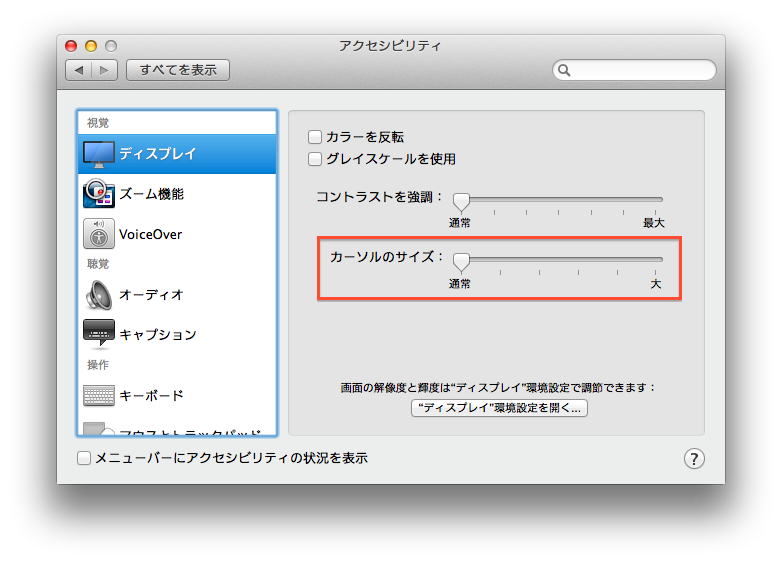Click the help question mark button
This screenshot has height=563, width=782.
click(694, 458)
